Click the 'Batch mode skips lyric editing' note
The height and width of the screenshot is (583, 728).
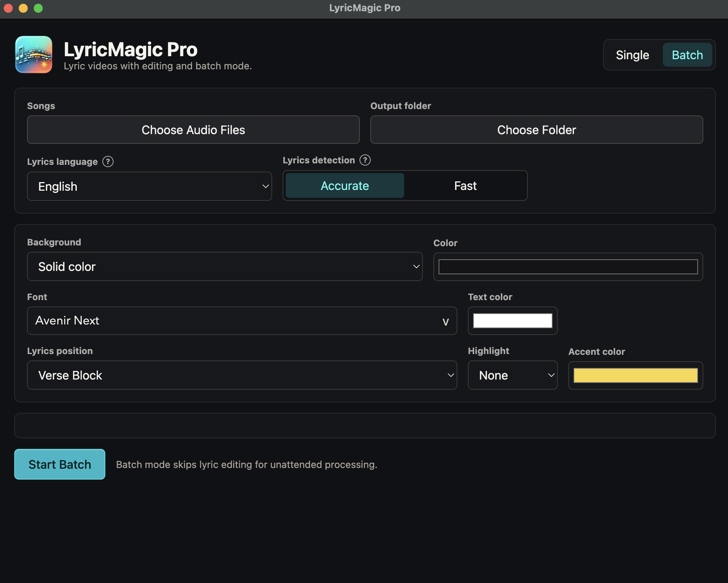(x=247, y=465)
